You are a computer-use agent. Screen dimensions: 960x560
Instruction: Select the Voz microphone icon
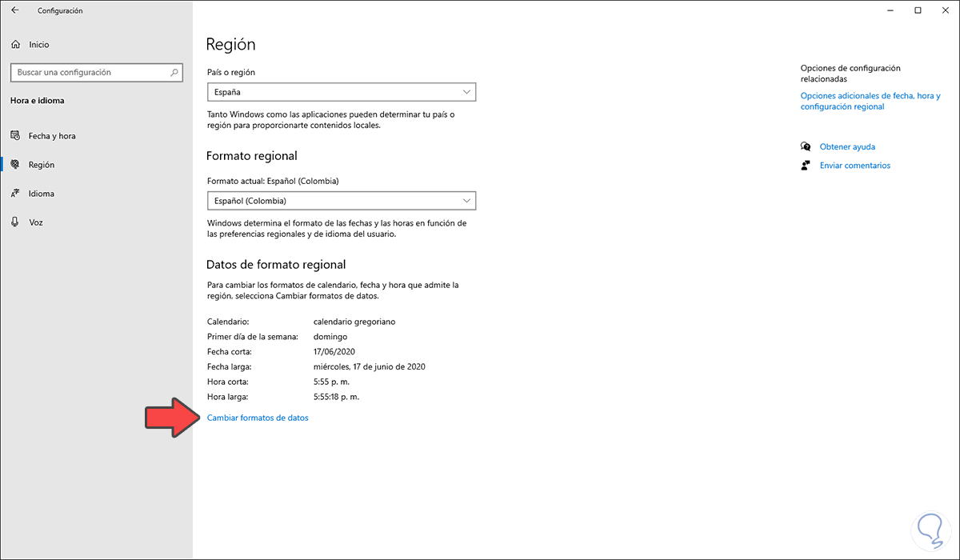point(14,222)
